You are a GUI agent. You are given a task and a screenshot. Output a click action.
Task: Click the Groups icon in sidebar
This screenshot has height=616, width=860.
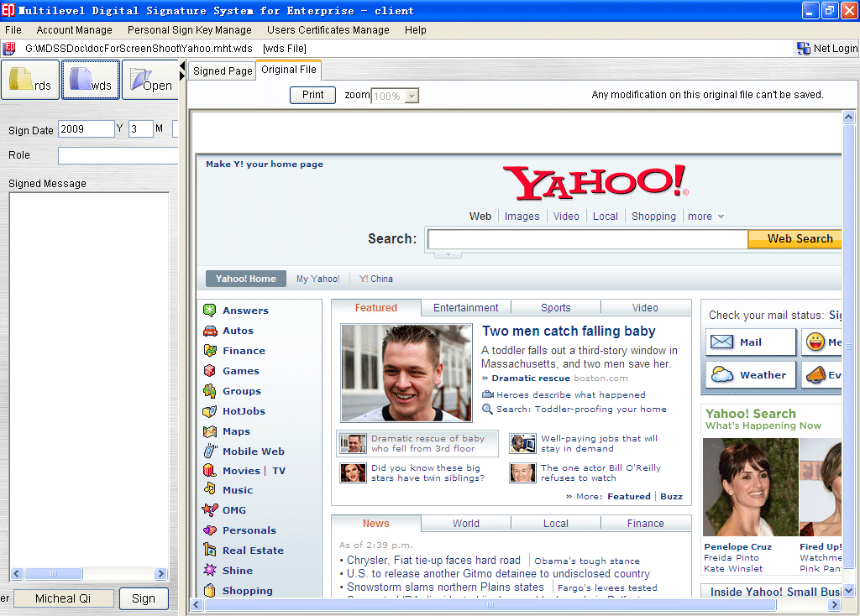point(209,391)
